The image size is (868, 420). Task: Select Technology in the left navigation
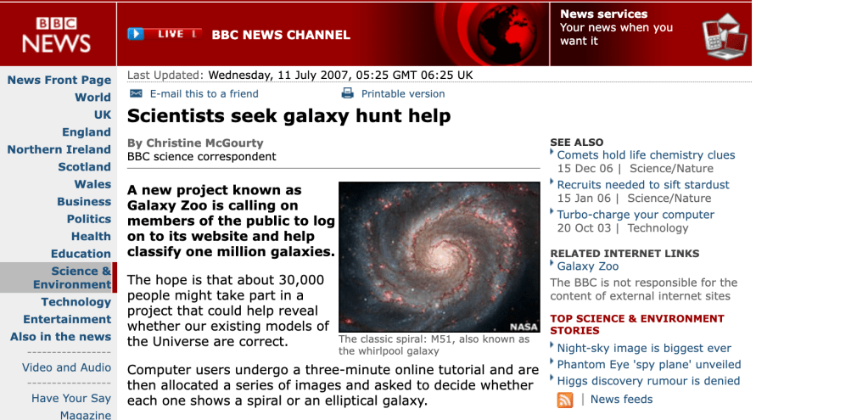point(76,302)
